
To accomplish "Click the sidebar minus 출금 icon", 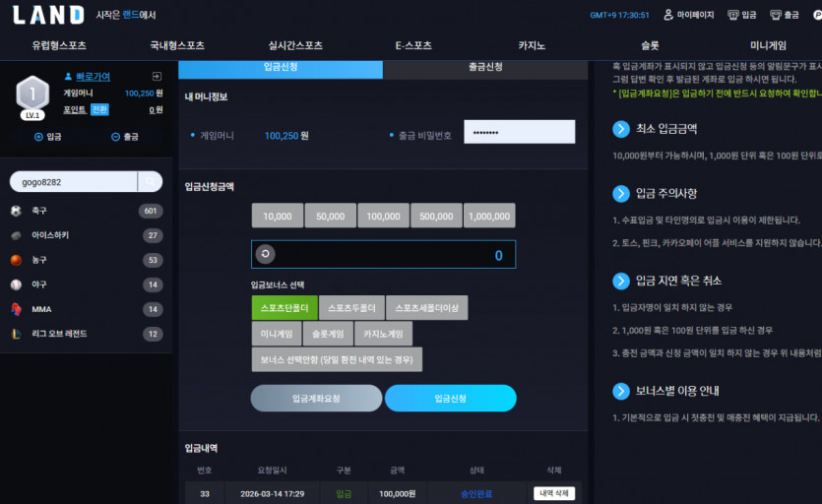I will (115, 137).
